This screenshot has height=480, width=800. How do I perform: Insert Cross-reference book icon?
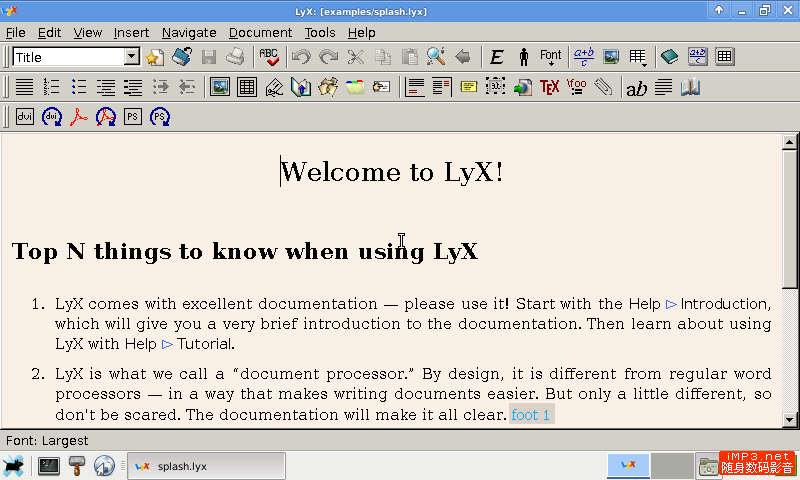tap(301, 87)
